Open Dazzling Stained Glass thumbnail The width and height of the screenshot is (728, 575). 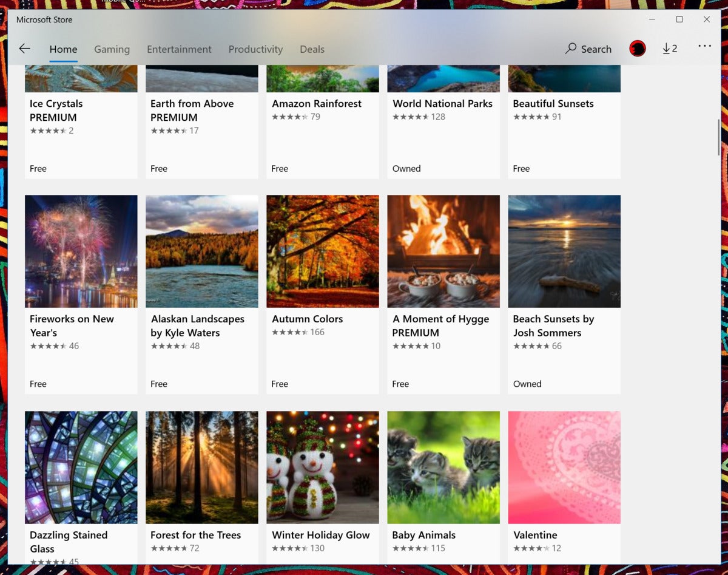pyautogui.click(x=81, y=468)
